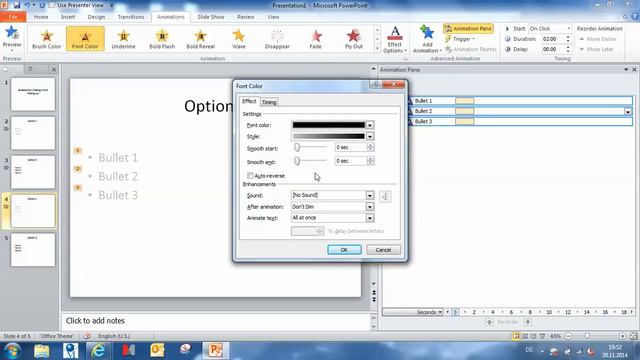640x360 pixels.
Task: Open the Transitions ribbon tab
Action: [x=131, y=17]
